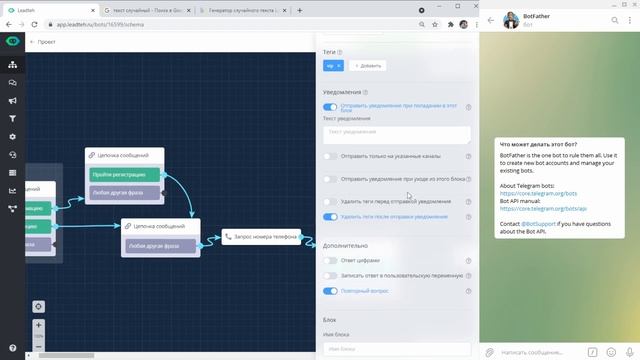Bookmark page with browser star icon
Image resolution: width=640 pixels, height=360 pixels.
pos(435,24)
